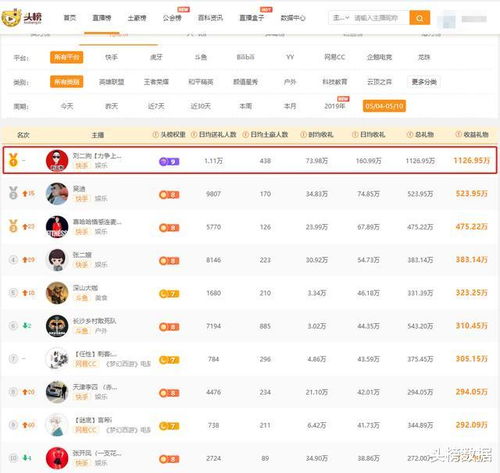Select the 云顶之弈 category filter
This screenshot has height=473, width=500.
(x=379, y=82)
